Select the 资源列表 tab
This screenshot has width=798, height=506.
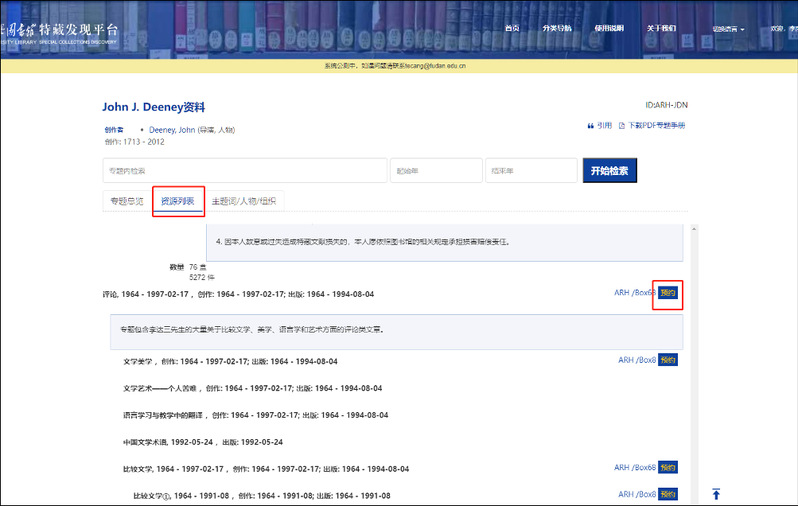coord(178,201)
